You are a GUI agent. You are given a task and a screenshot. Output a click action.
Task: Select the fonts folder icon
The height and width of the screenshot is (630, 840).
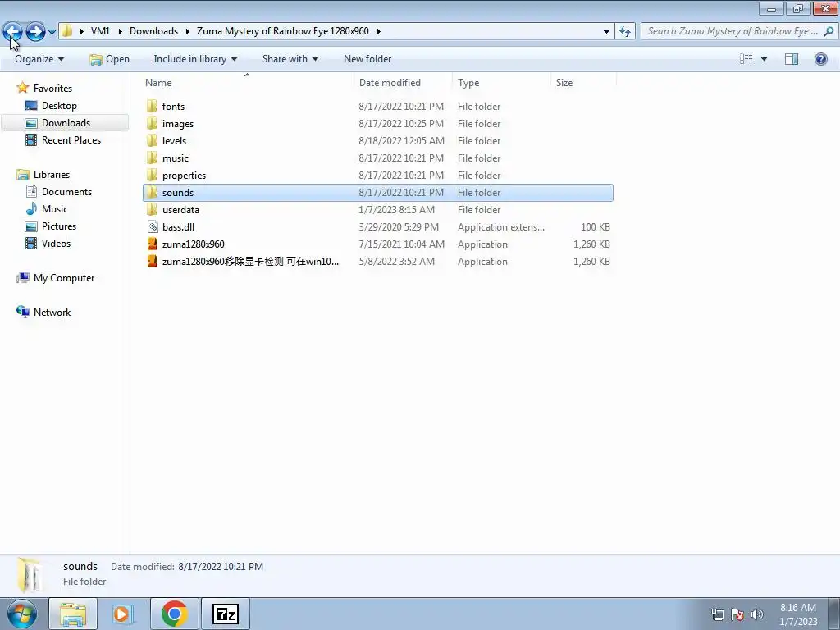[x=152, y=106]
